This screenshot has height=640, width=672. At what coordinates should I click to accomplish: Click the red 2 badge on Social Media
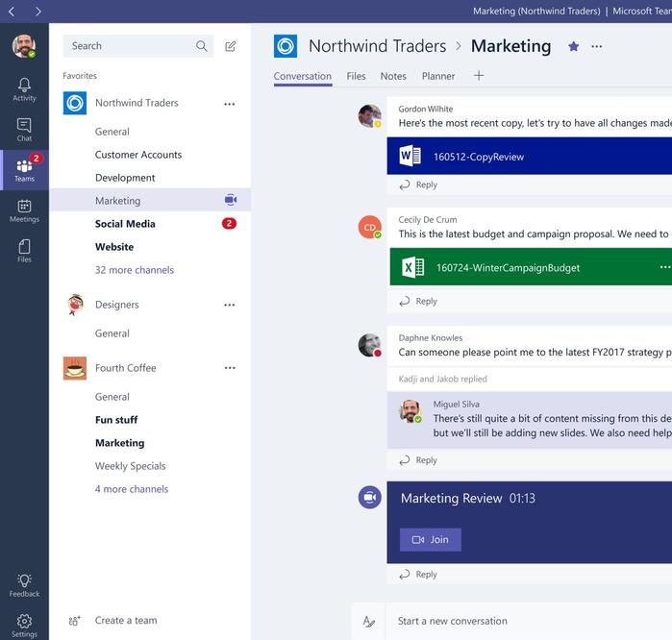pyautogui.click(x=229, y=223)
